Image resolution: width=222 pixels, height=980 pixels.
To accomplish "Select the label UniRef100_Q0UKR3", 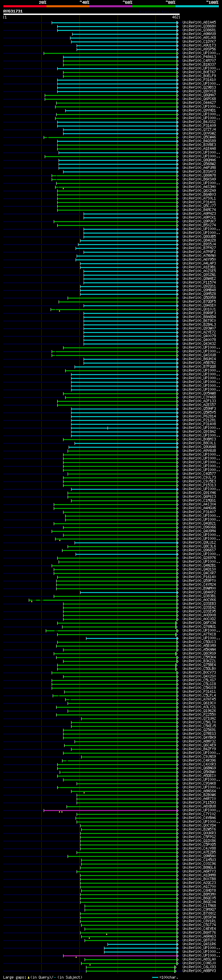I will pos(199,833).
